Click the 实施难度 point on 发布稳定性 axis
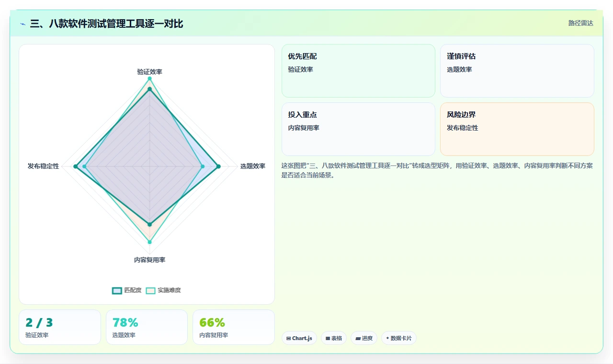613x364 pixels. tap(85, 166)
